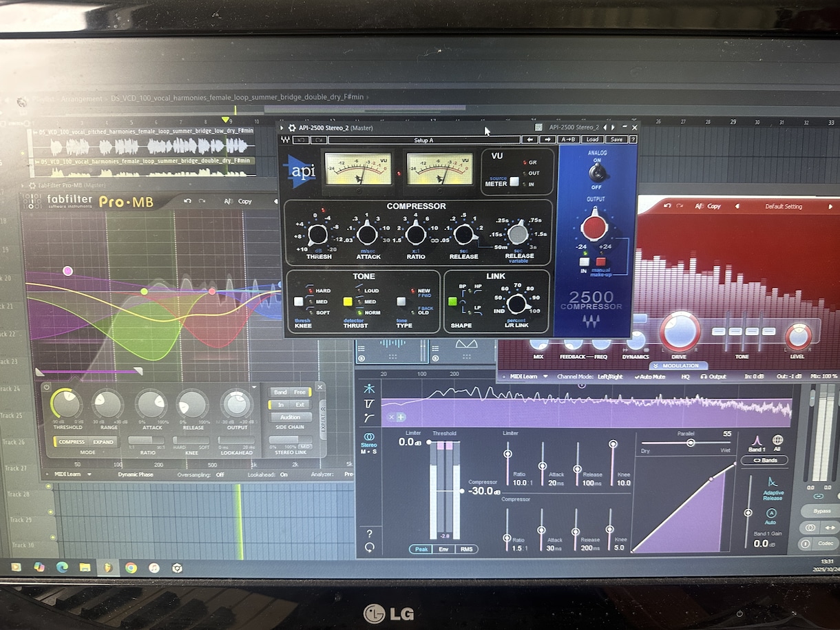The image size is (840, 630).
Task: Toggle KNEE thresh selector button
Action: (x=299, y=302)
